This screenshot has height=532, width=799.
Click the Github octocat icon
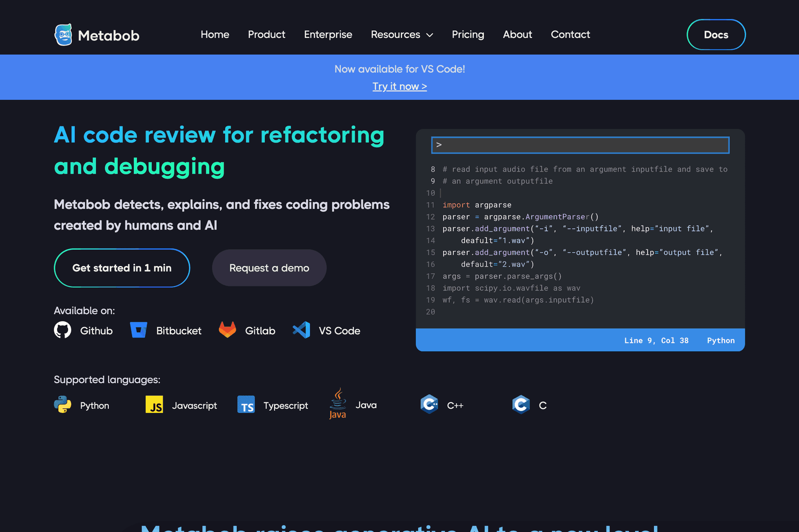click(x=62, y=330)
